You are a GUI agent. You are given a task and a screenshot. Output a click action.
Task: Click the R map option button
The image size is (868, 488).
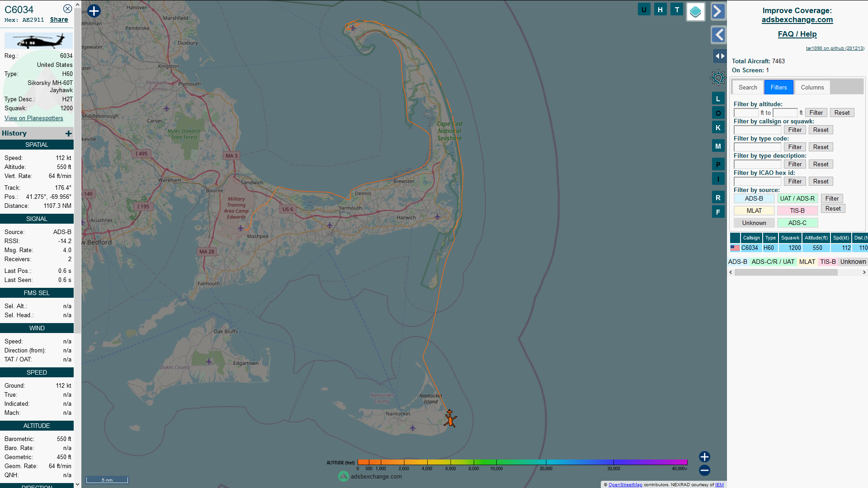tap(718, 197)
